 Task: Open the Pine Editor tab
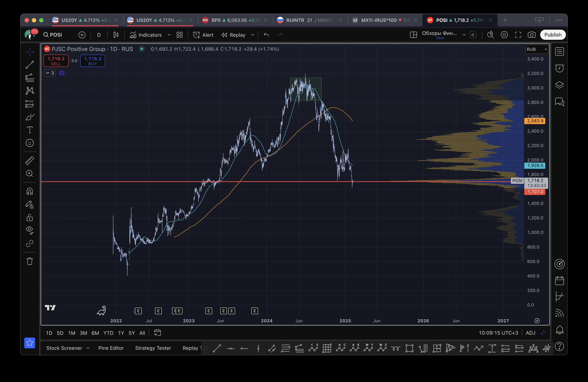click(x=111, y=348)
